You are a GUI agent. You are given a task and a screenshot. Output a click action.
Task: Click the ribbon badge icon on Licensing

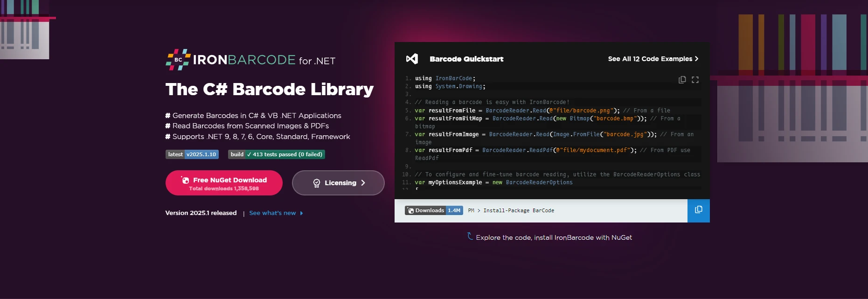pos(317,183)
